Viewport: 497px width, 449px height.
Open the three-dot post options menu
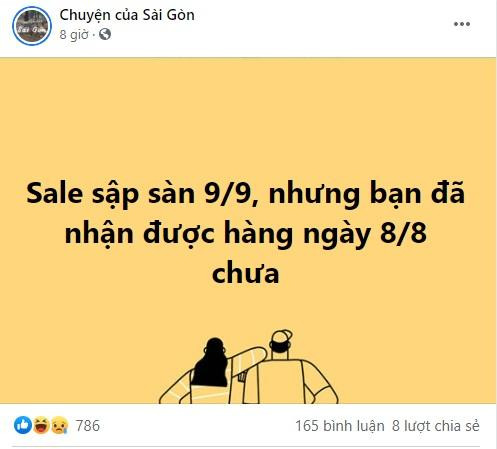pos(462,24)
